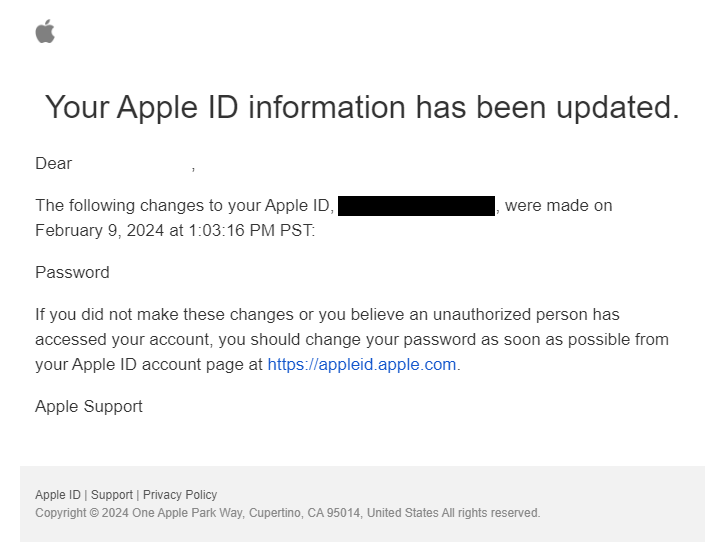This screenshot has height=547, width=715.
Task: Open the Support footer link
Action: pyautogui.click(x=112, y=495)
